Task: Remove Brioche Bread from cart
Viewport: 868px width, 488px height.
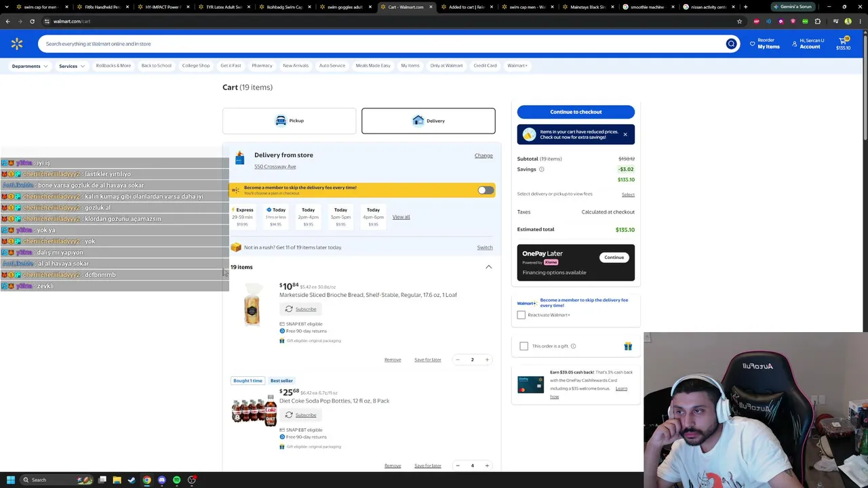Action: [393, 360]
